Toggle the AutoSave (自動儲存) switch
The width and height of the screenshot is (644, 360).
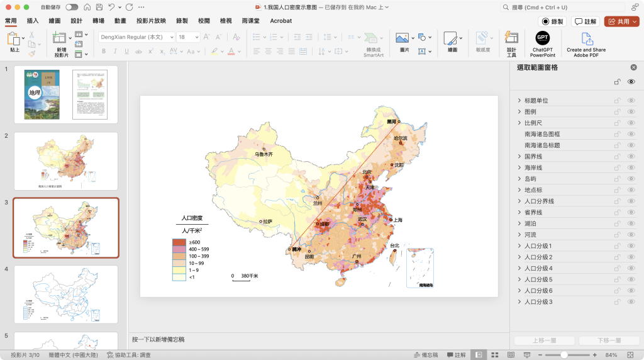point(72,7)
